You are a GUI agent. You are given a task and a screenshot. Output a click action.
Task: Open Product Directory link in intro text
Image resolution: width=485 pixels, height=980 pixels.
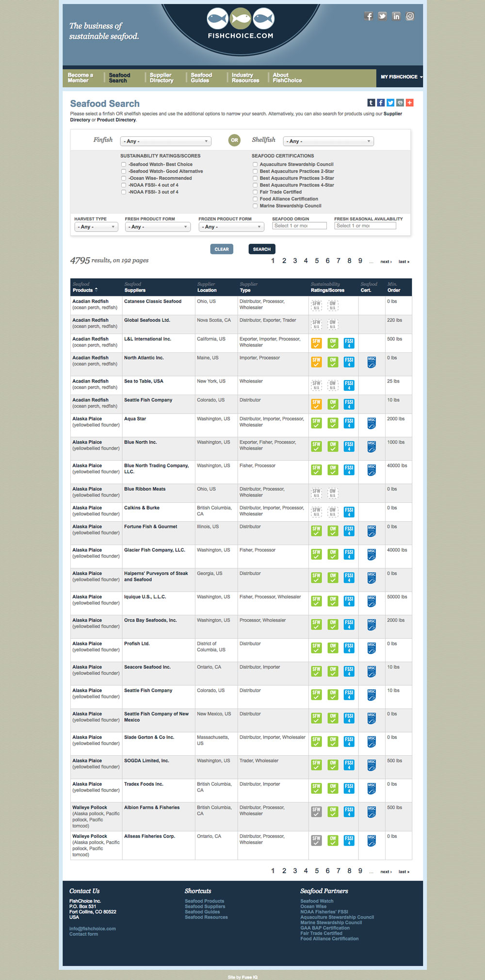[x=116, y=120]
